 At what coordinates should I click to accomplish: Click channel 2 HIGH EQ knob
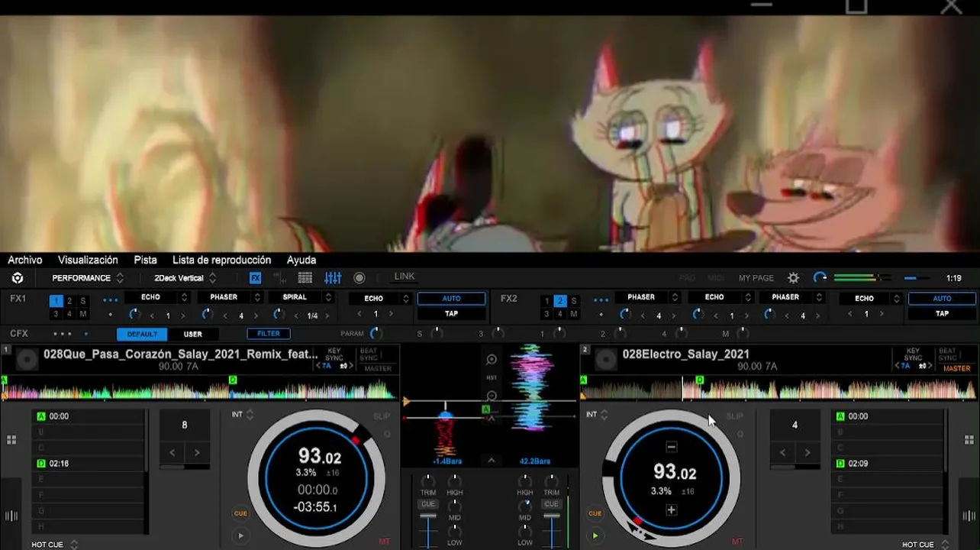pos(525,480)
